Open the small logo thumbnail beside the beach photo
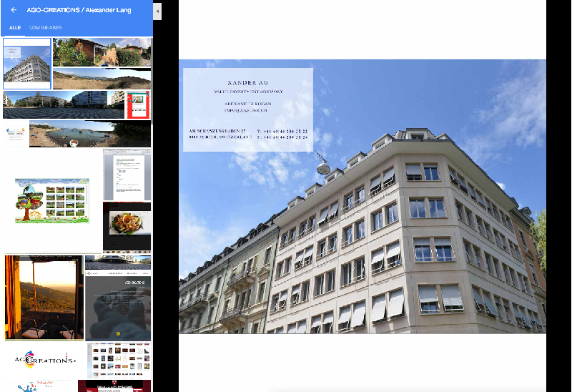The height and width of the screenshot is (392, 572). click(x=16, y=134)
